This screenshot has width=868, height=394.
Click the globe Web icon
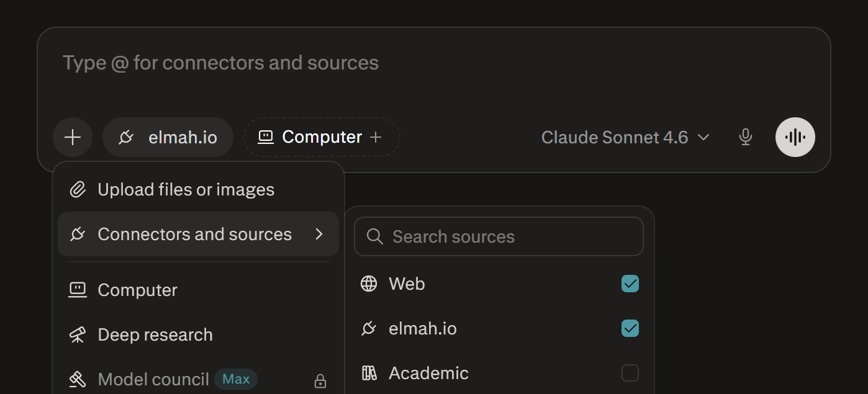(x=369, y=284)
